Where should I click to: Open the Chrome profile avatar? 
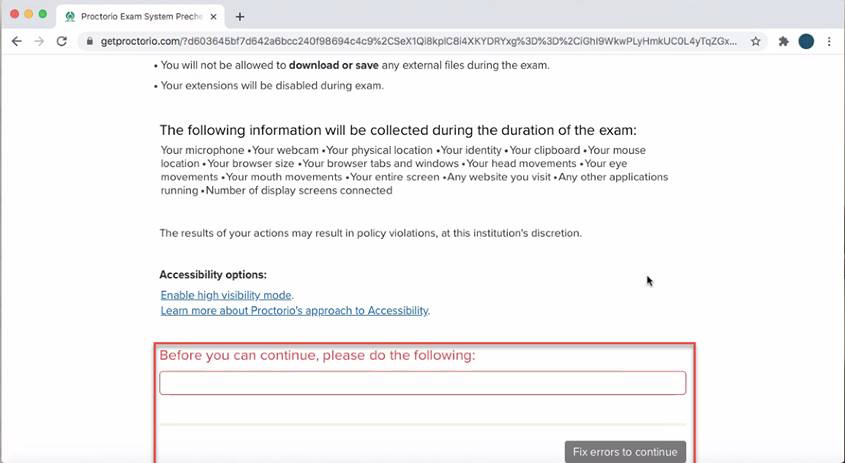click(806, 42)
